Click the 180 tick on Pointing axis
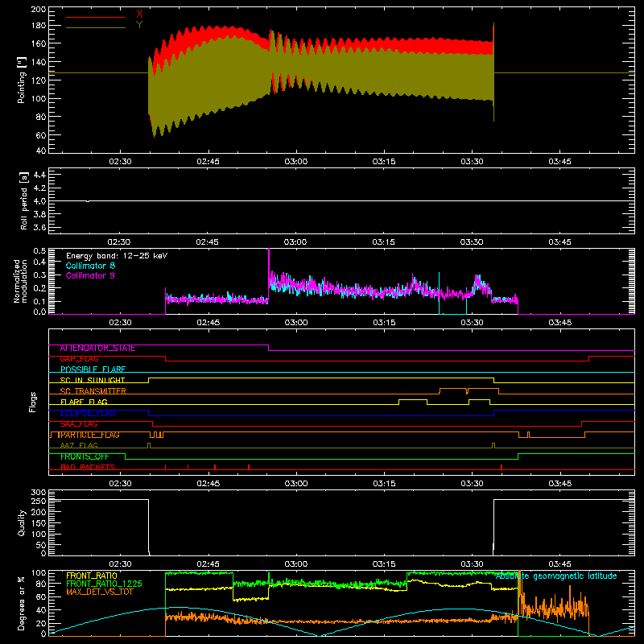644x644 pixels. point(39,26)
